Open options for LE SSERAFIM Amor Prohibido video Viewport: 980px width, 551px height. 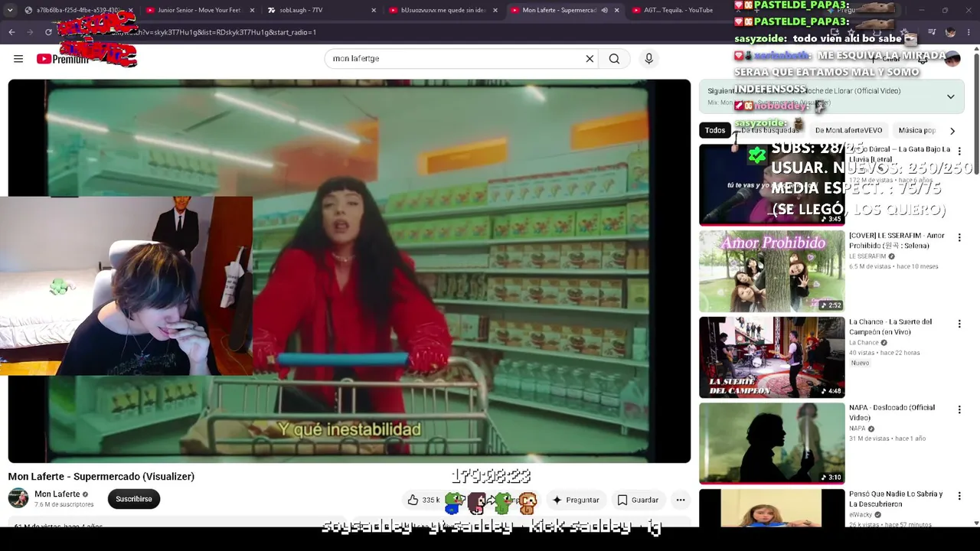click(959, 238)
